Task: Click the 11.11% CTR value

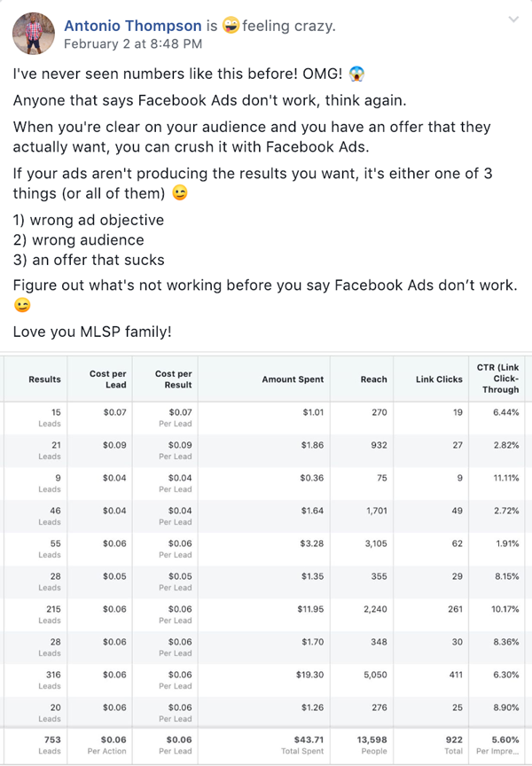Action: click(506, 478)
